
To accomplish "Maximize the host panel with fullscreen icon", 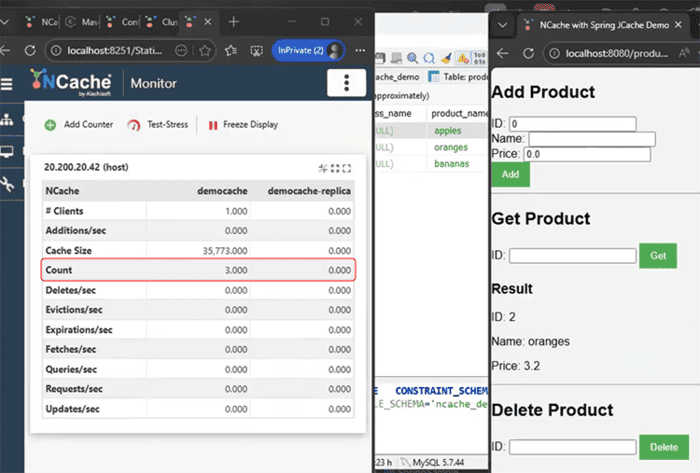I will pos(347,168).
